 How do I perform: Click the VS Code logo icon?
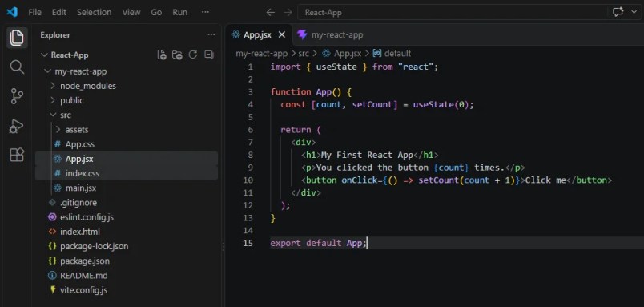(x=12, y=12)
